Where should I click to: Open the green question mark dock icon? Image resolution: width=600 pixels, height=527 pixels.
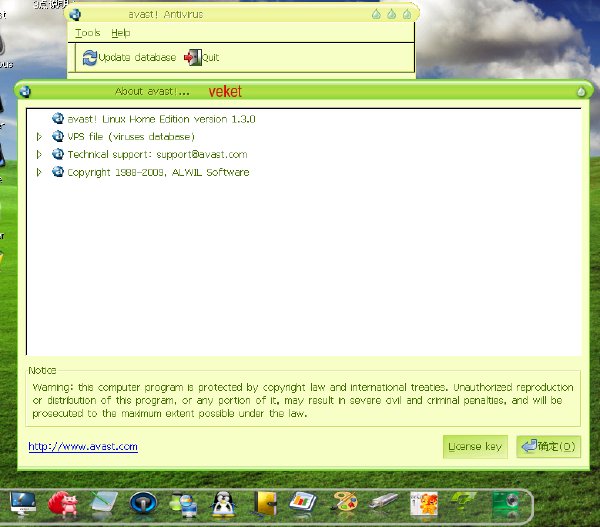point(463,500)
